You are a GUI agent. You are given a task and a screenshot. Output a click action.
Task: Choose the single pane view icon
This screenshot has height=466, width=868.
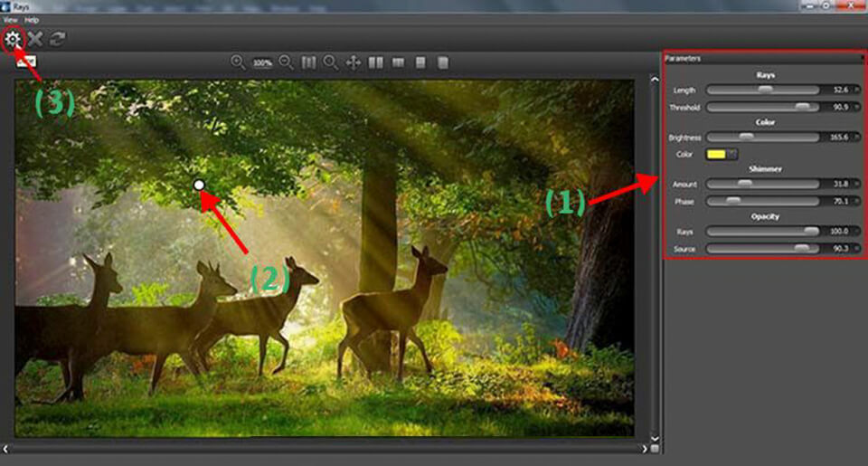[x=420, y=62]
